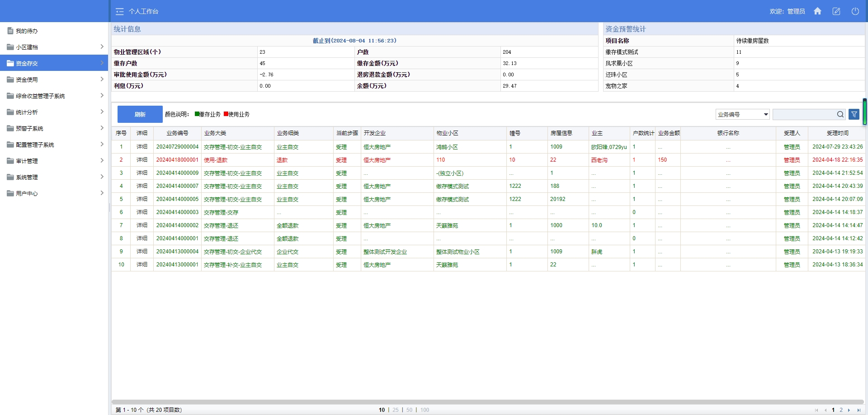Screen dimensions: 868x415
Task: Click folder icon beside 预警子系统
Action: coord(10,128)
